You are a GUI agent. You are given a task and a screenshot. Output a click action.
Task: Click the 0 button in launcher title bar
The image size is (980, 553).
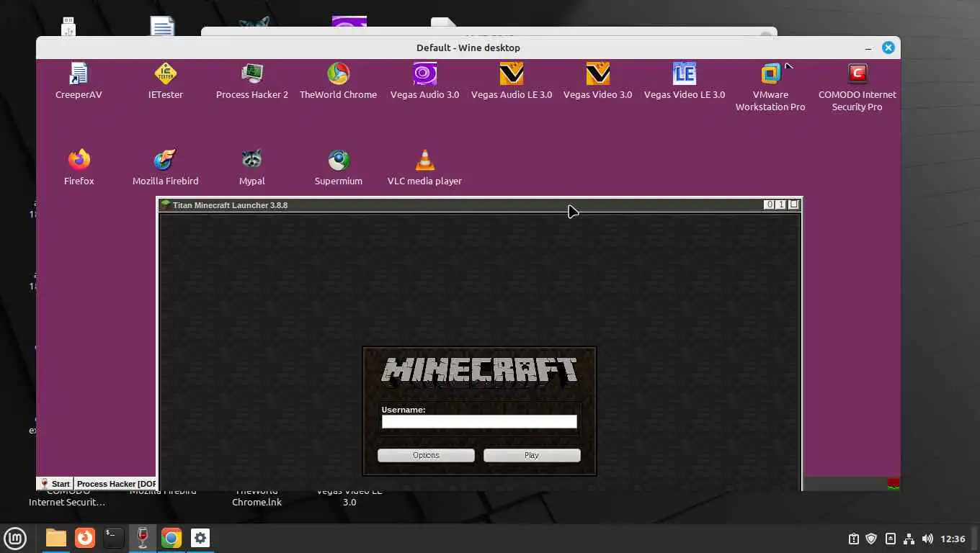tap(770, 204)
